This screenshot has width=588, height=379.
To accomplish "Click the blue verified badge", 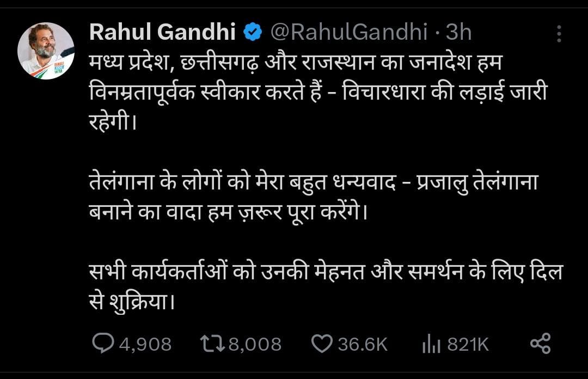I will point(253,33).
